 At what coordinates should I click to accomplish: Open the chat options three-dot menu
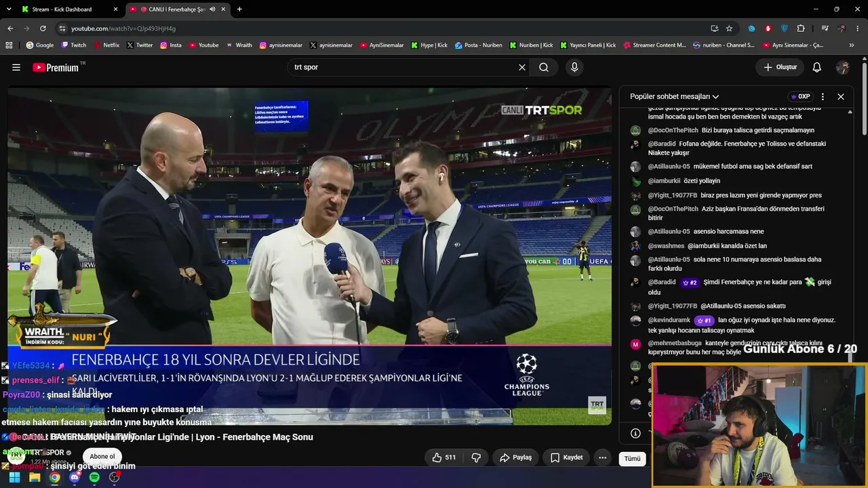point(823,96)
